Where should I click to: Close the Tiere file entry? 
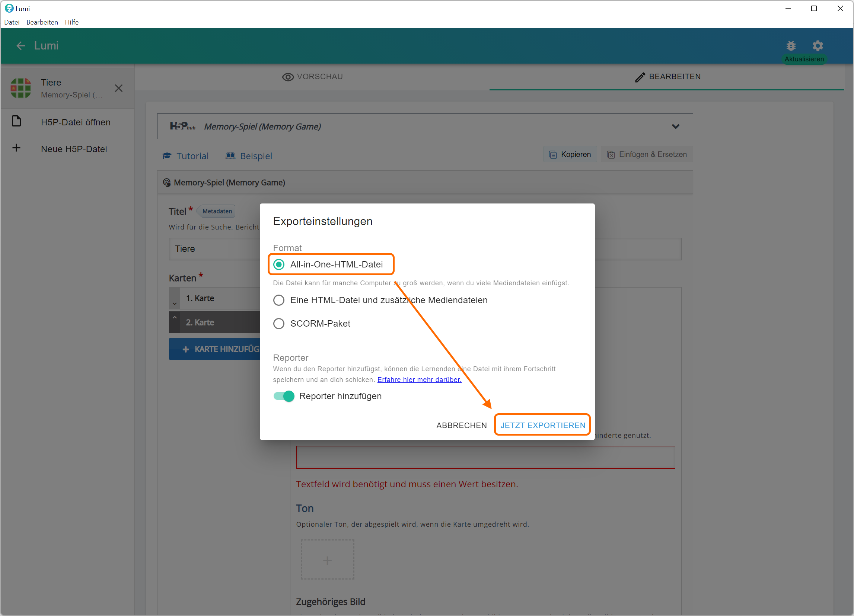(119, 88)
